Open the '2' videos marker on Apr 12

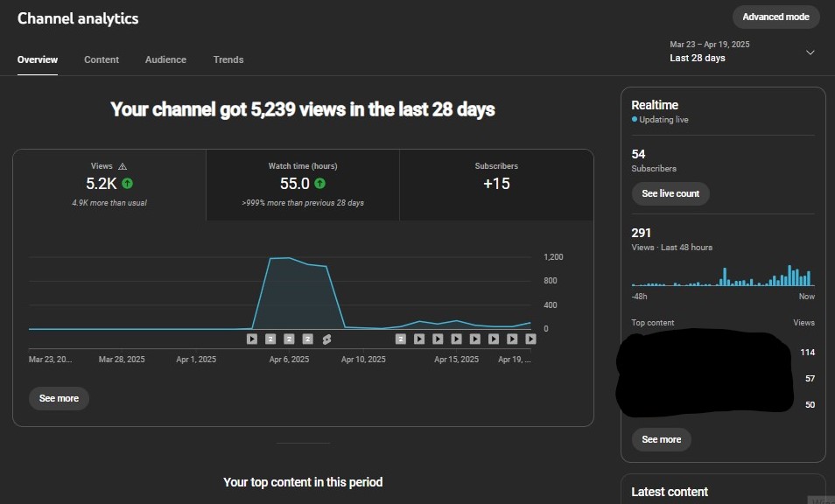click(401, 339)
